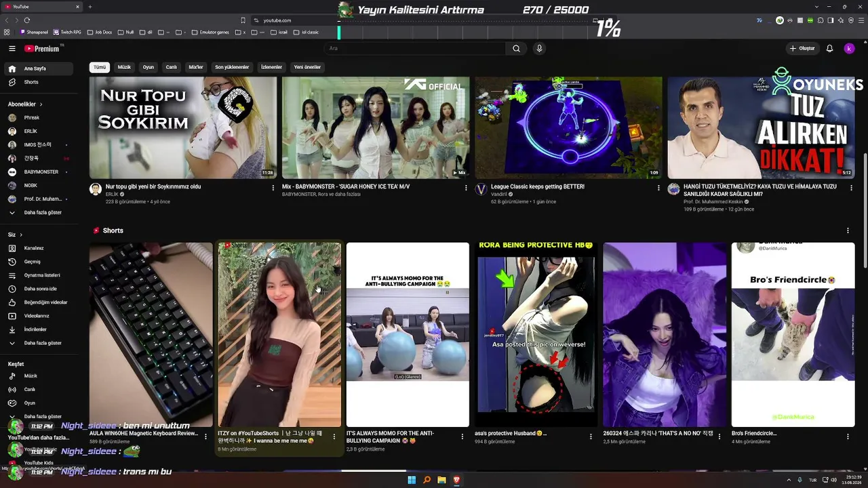Screen dimensions: 868x488
Task: Open a new browser tab
Action: 90,7
